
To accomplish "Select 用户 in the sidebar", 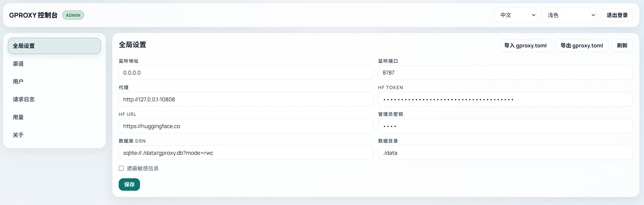I will [x=18, y=81].
